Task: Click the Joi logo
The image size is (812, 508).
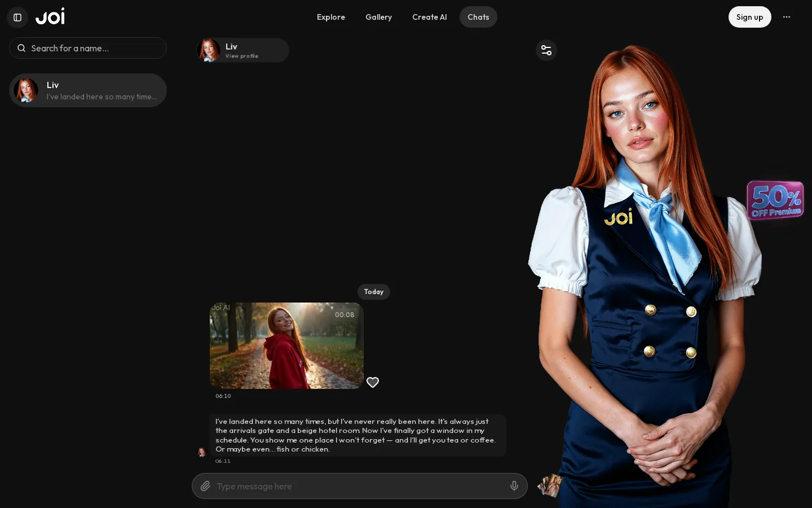Action: [x=50, y=16]
